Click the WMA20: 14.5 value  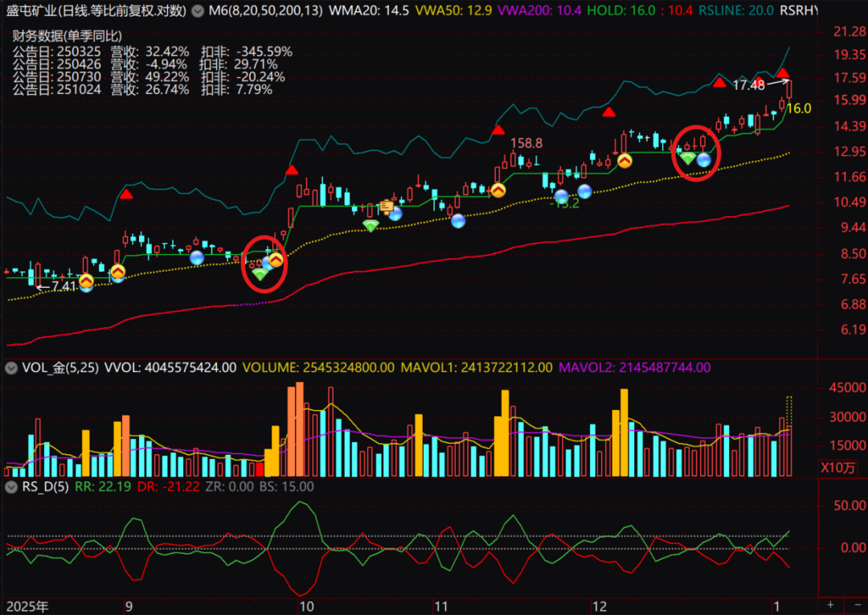(369, 10)
